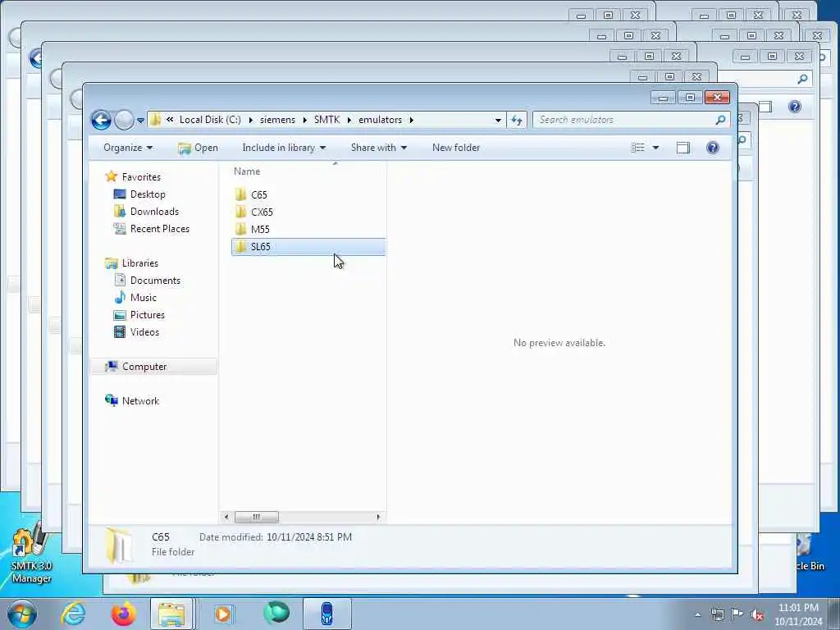Image resolution: width=840 pixels, height=630 pixels.
Task: Click the green round taskbar app icon
Action: coord(276,614)
